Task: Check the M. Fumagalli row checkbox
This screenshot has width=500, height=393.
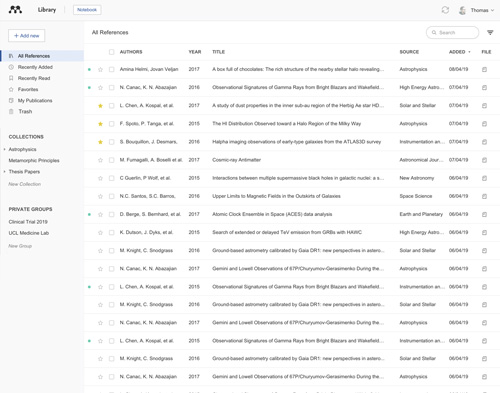Action: [x=111, y=160]
